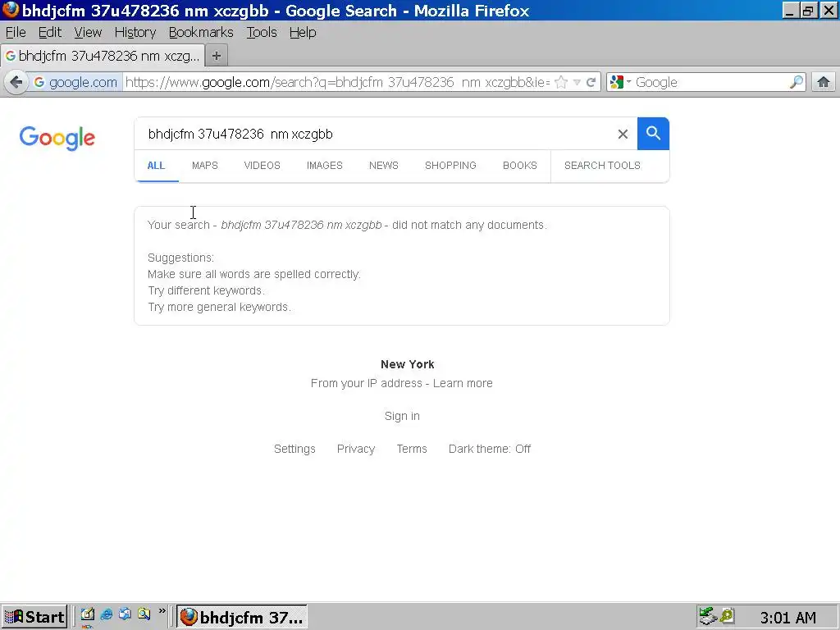
Task: Open the History menu
Action: pyautogui.click(x=135, y=33)
